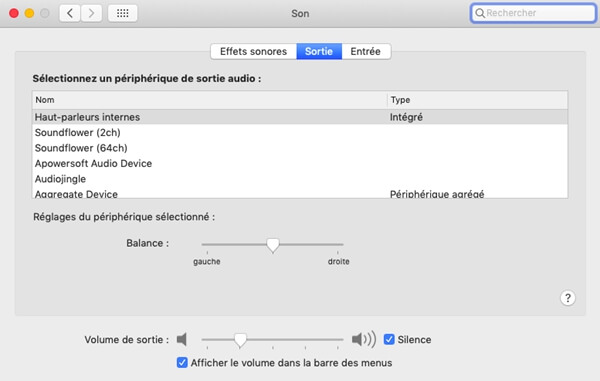
Task: Show all preferences with the grid icon
Action: 122,13
